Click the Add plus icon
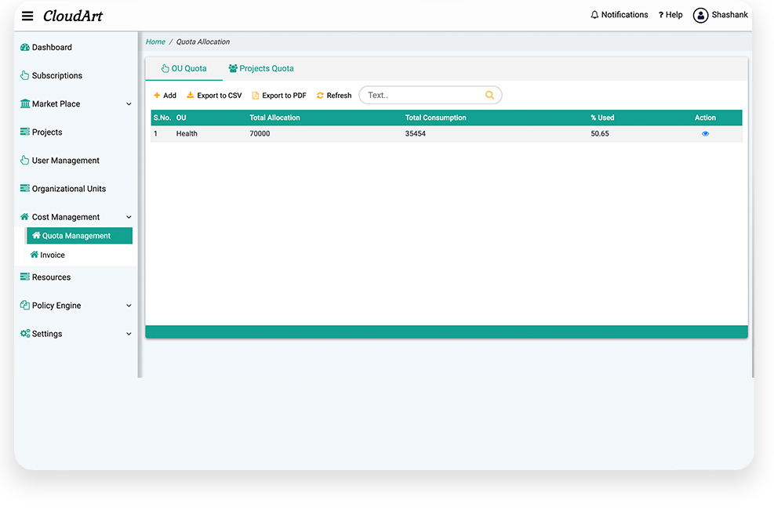This screenshot has height=532, width=774. click(x=157, y=96)
